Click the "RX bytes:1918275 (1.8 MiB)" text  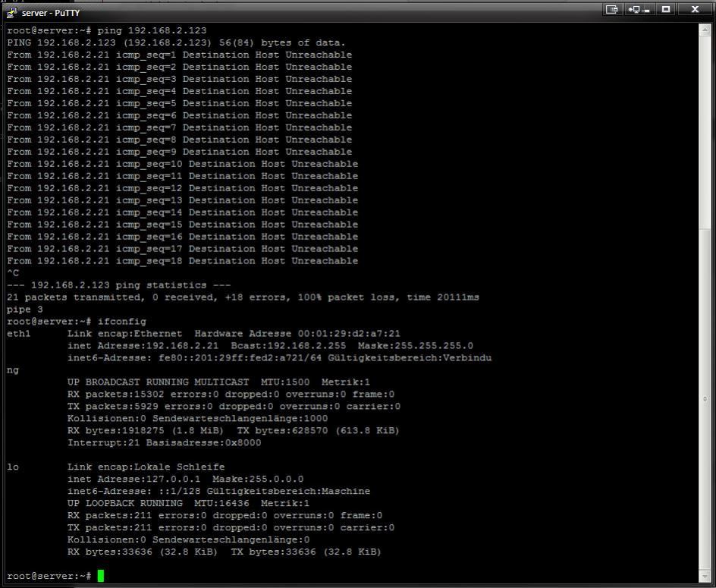coord(146,430)
